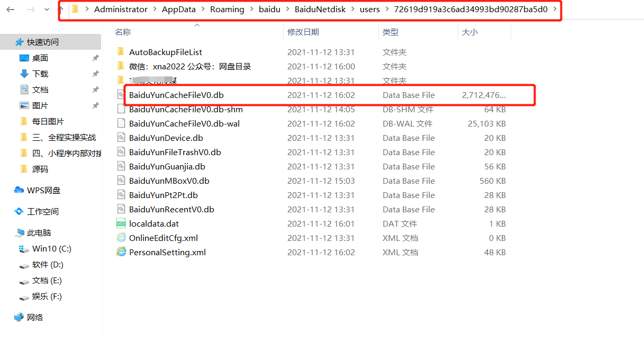The width and height of the screenshot is (644, 341).
Task: Select baidu in the address bar path
Action: tap(270, 9)
